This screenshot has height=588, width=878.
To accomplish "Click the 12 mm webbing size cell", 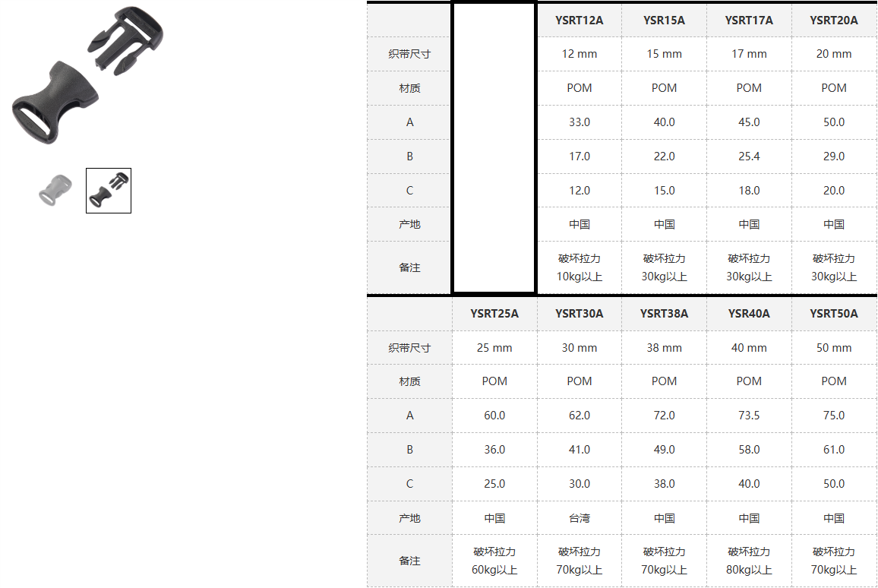I will (x=579, y=54).
